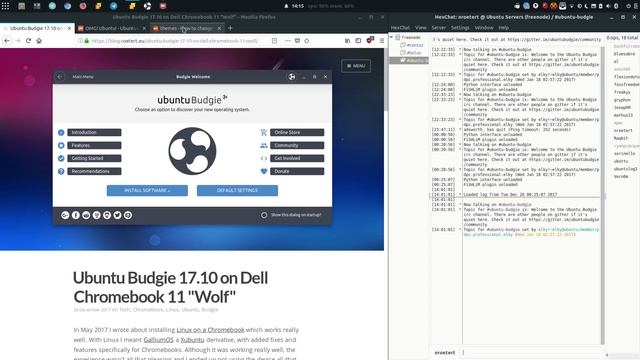The height and width of the screenshot is (360, 640).
Task: Click the HexChat chat scrollbar
Action: (x=603, y=196)
